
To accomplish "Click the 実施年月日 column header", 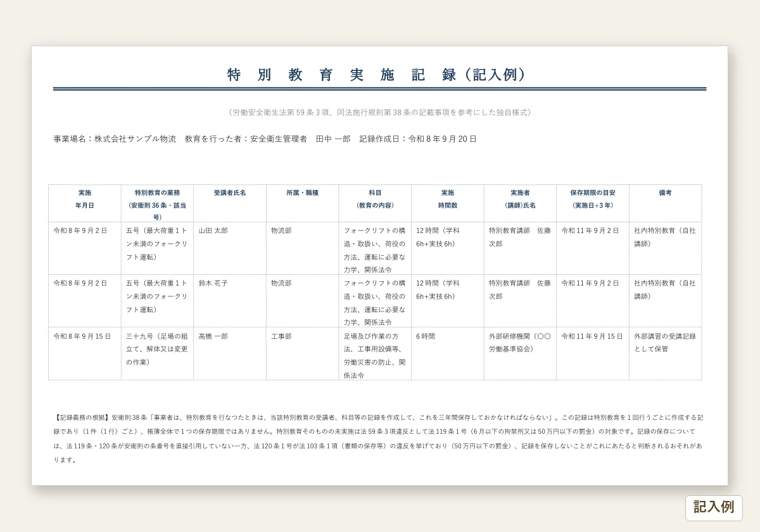I will tap(85, 203).
